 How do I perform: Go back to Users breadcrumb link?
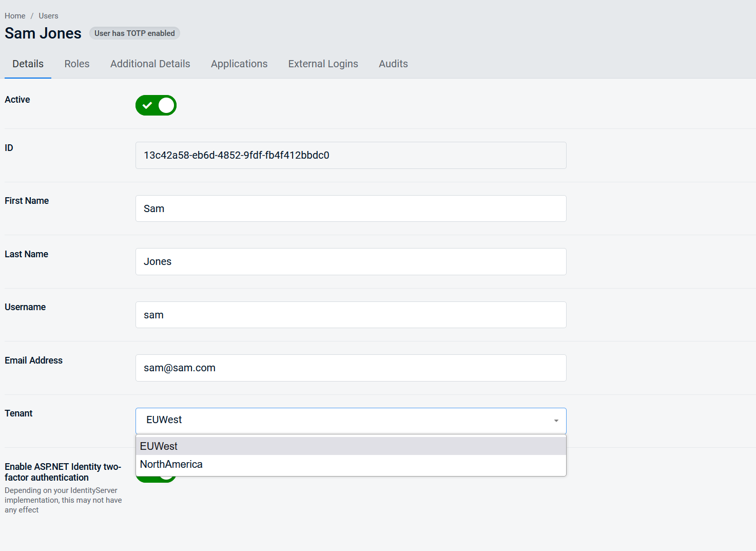pyautogui.click(x=48, y=16)
